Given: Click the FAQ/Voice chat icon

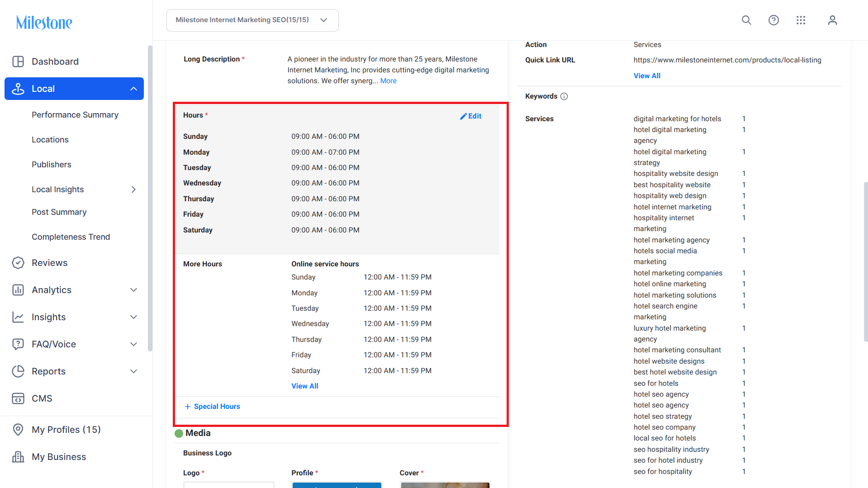Looking at the screenshot, I should coord(18,344).
